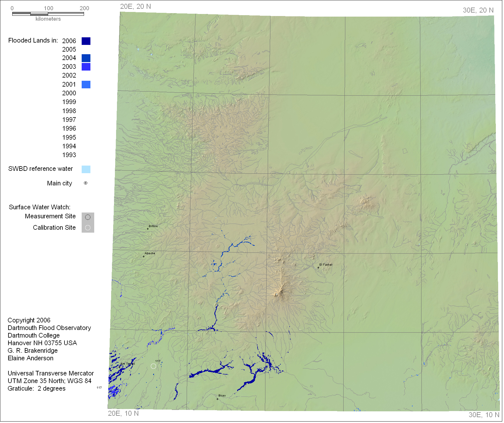Viewport: 504px width, 423px height.
Task: Click the SWBD reference water swatch
Action: point(86,170)
